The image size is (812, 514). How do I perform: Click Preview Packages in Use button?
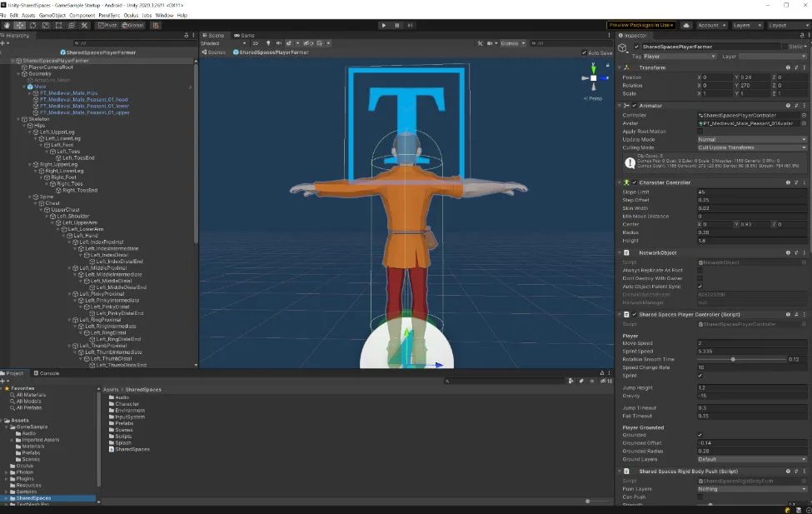[x=641, y=25]
